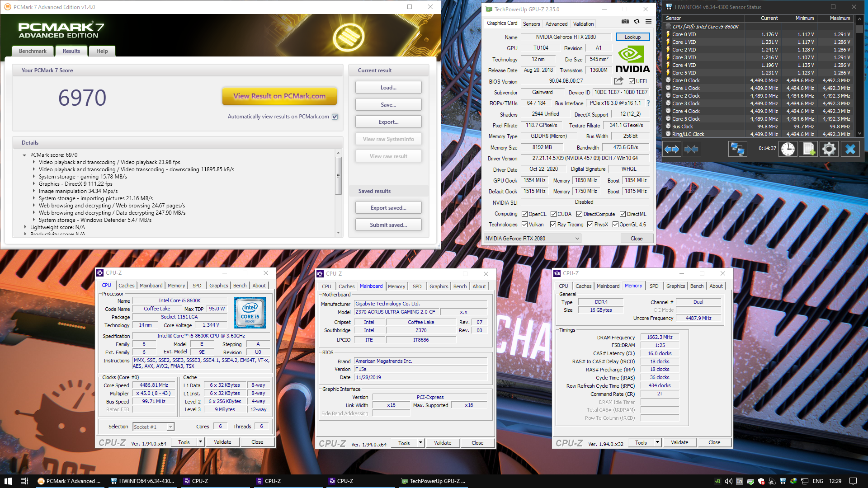868x488 pixels.
Task: Click HWiNFO clock reset timer icon
Action: pos(788,149)
